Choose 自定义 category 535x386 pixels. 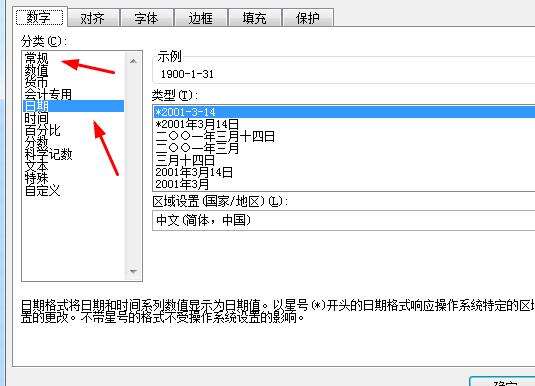pyautogui.click(x=73, y=190)
